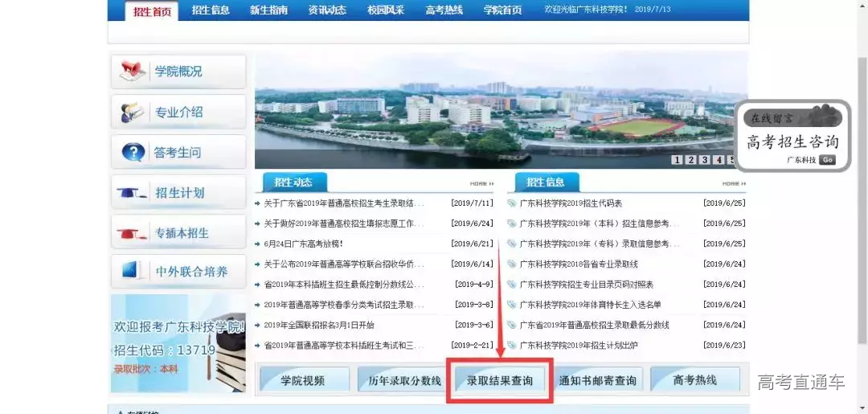Click the 招生计划 graduation cap icon

pos(133,193)
